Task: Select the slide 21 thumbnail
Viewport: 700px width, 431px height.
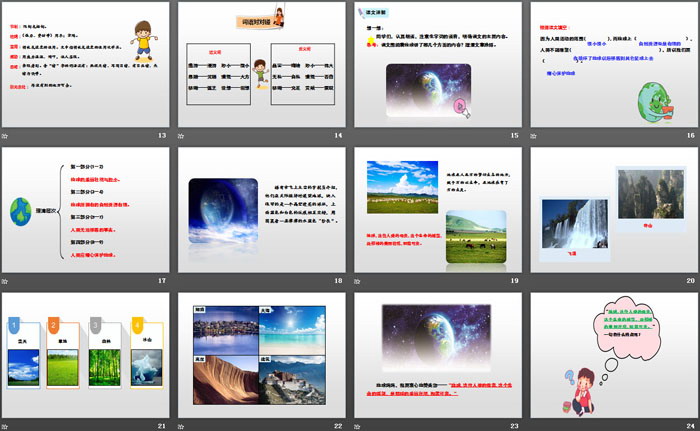Action: coord(86,355)
